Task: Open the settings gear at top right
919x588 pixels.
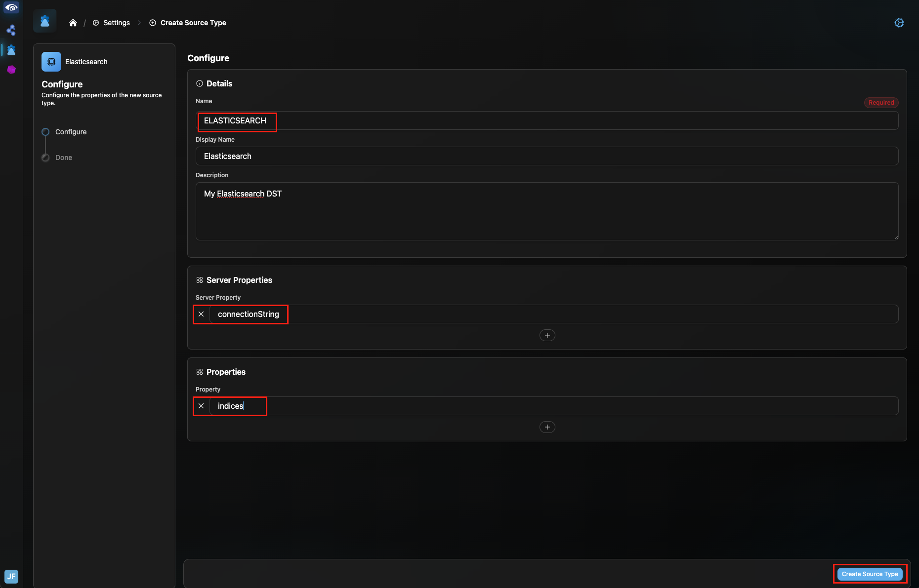Action: tap(899, 23)
